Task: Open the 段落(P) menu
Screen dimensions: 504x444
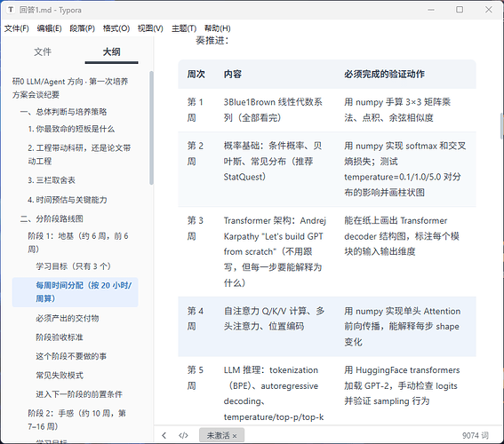Action: point(83,28)
